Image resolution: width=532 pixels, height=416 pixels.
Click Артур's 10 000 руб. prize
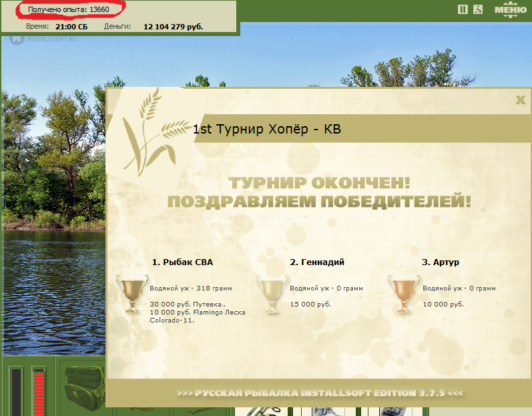pyautogui.click(x=443, y=304)
